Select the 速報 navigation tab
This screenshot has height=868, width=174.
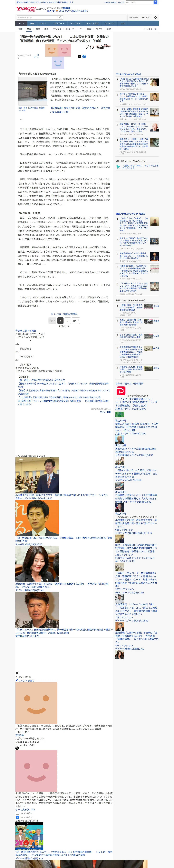pos(32,24)
